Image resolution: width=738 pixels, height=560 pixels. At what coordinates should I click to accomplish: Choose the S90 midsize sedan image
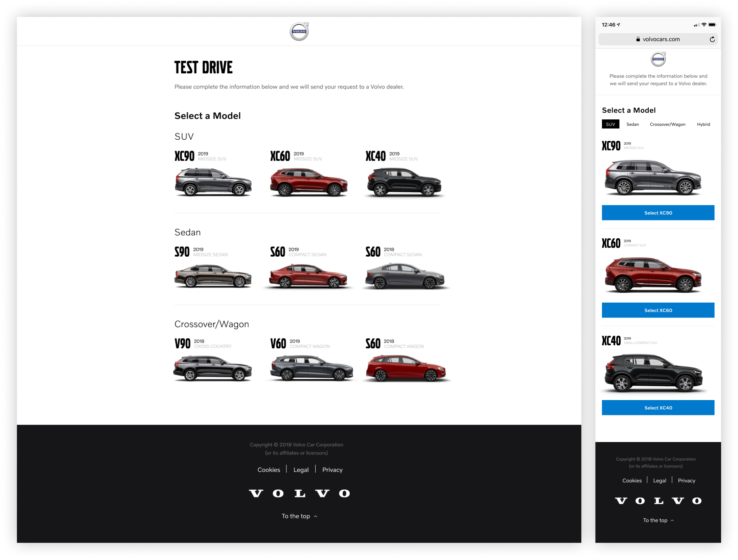point(213,277)
